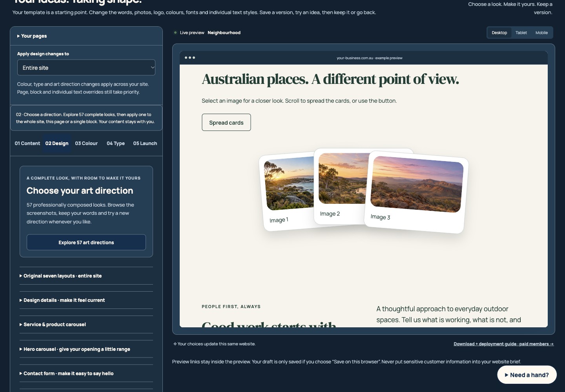565x392 pixels.
Task: Expand the Contact form section
Action: 86,374
